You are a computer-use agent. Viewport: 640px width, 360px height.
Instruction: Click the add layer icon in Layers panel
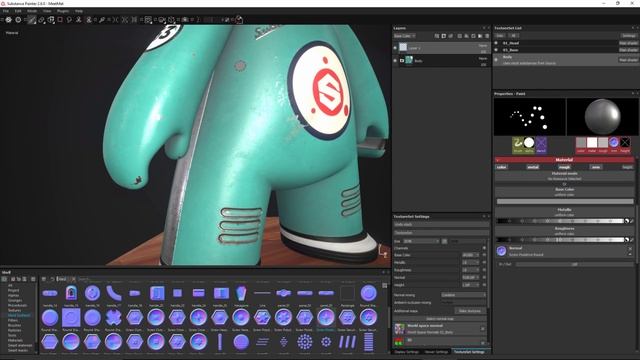pos(460,36)
